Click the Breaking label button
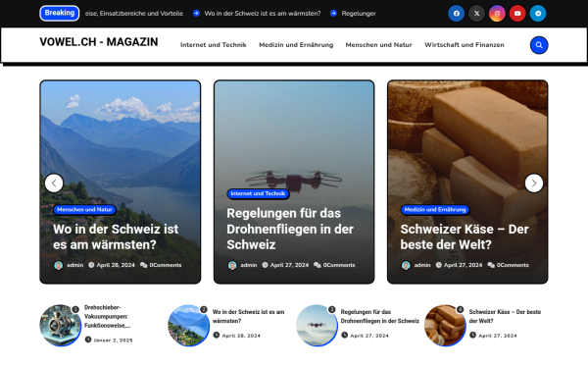 tap(59, 13)
